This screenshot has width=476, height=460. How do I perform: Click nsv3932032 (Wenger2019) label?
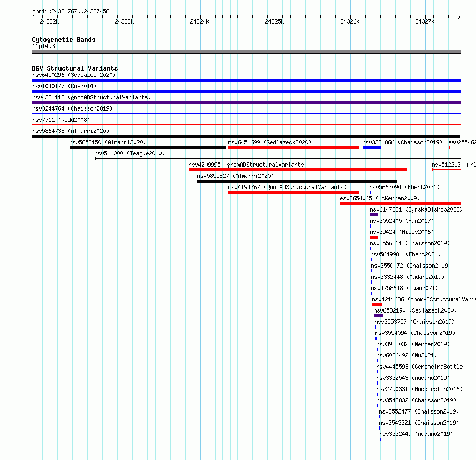(x=413, y=344)
